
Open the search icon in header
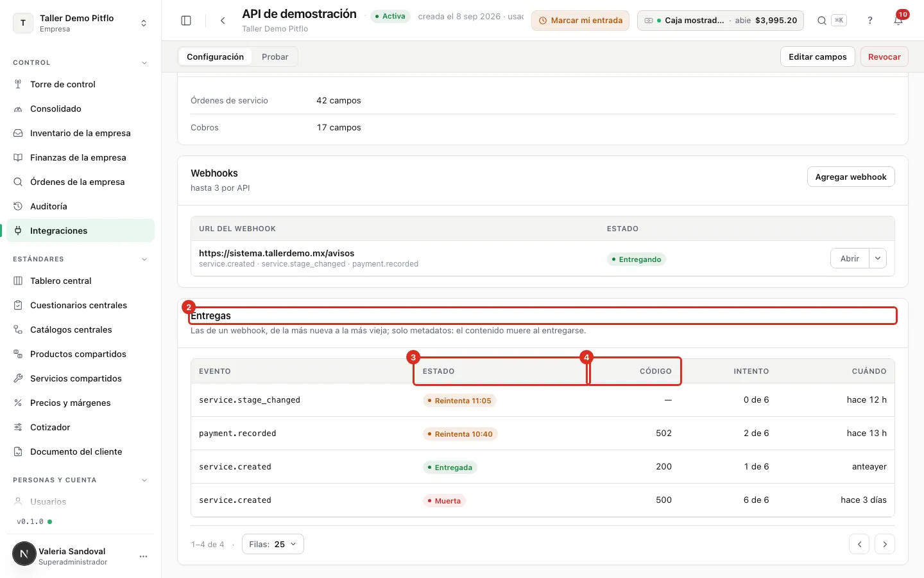pyautogui.click(x=822, y=21)
